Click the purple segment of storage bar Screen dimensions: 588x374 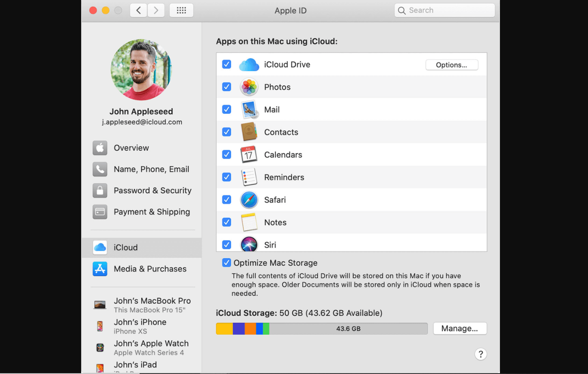click(x=239, y=329)
